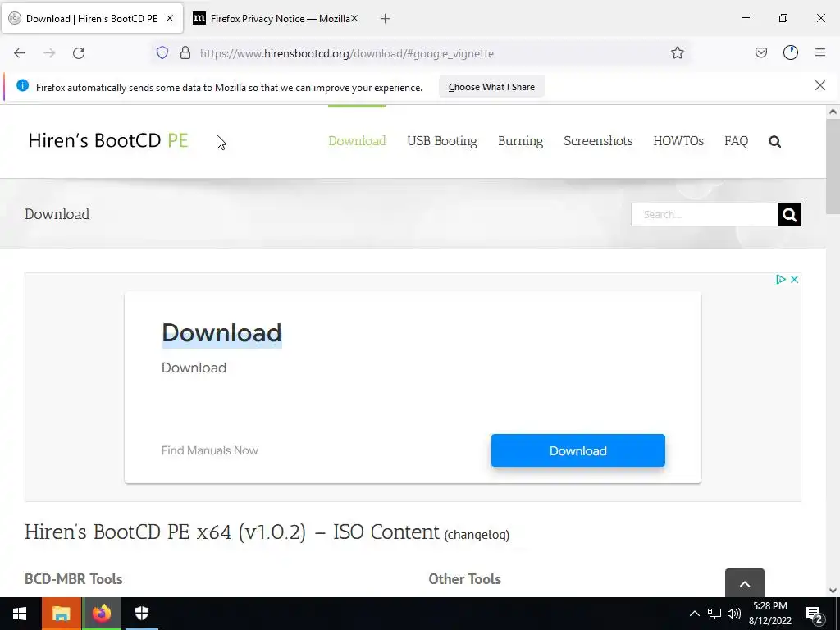840x630 pixels.
Task: Open File Explorer from the taskbar
Action: click(61, 614)
